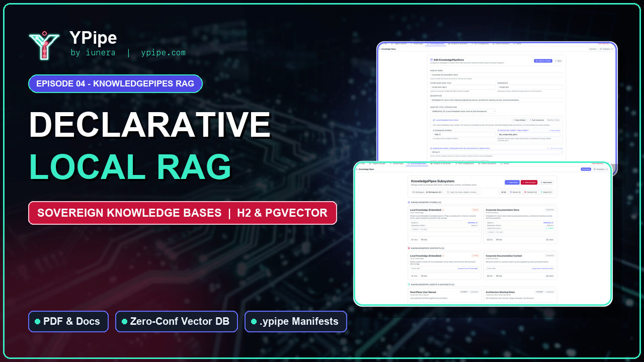Click the Database Schema field "PUBLIC"
644x362 pixels.
[464, 135]
